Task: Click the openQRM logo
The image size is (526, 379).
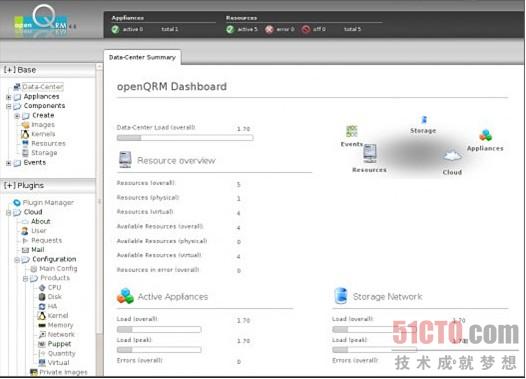Action: click(x=45, y=21)
